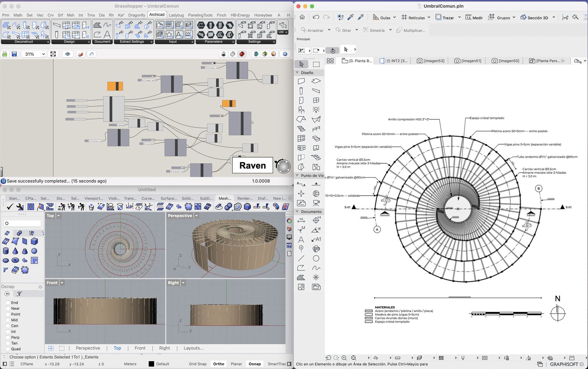Click Archicad home icon

tap(302, 17)
